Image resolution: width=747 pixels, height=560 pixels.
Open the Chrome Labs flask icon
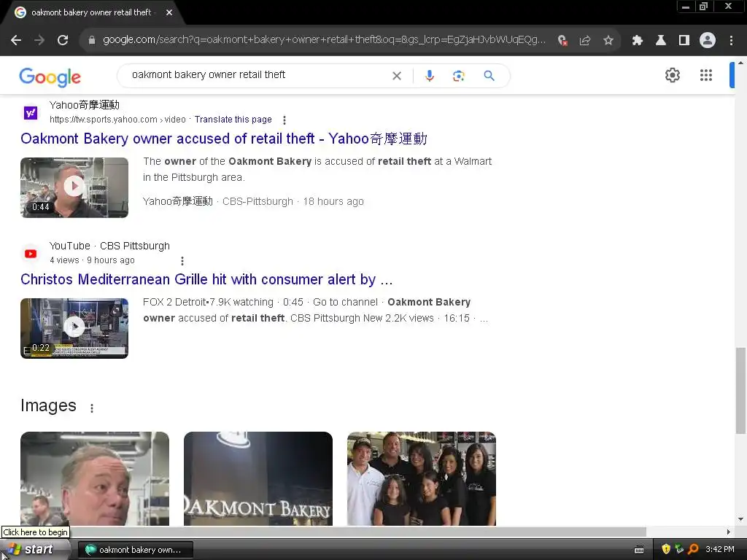[660, 41]
